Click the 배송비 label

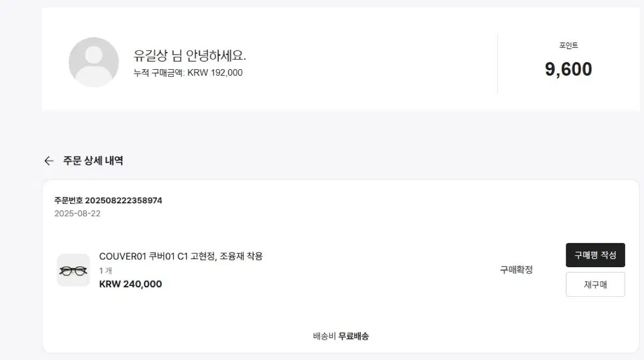click(x=324, y=336)
